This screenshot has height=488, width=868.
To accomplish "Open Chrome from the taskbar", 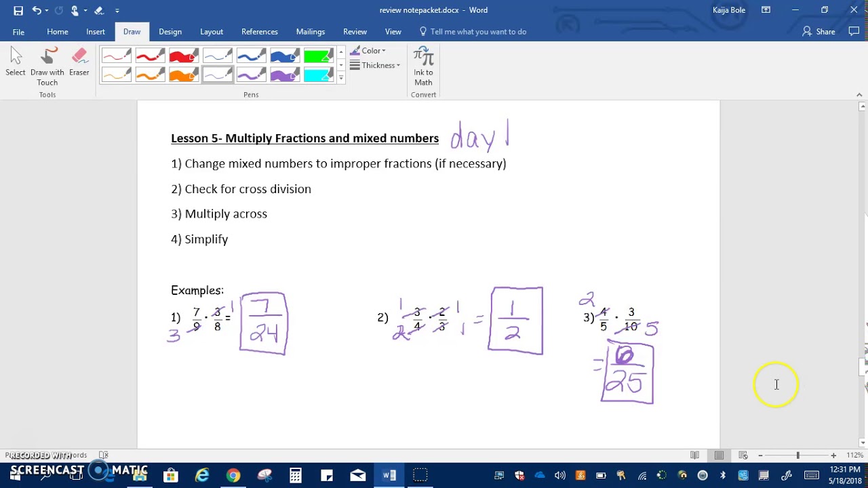I will tap(233, 476).
